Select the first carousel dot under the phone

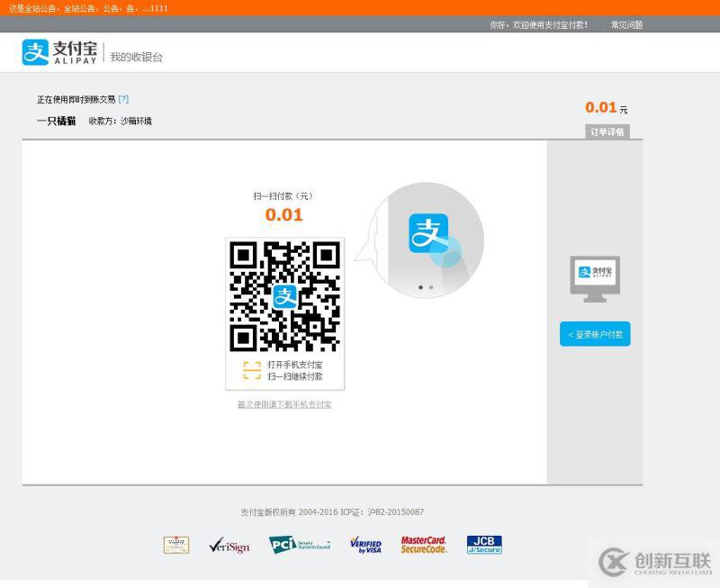click(419, 287)
